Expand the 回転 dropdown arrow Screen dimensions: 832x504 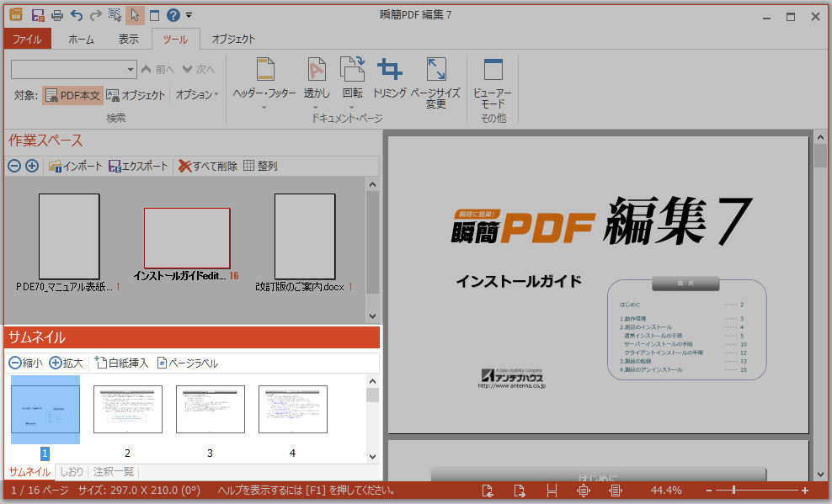[x=351, y=107]
